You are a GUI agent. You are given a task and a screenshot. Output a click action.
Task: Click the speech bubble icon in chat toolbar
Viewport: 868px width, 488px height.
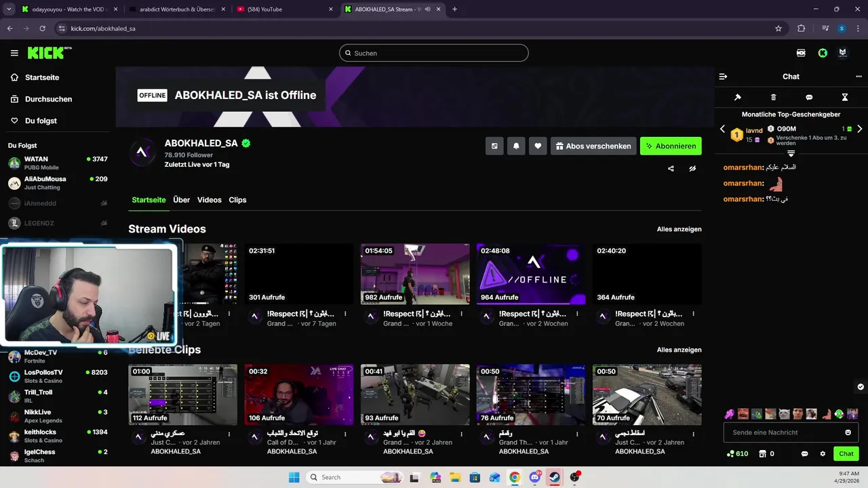[809, 98]
